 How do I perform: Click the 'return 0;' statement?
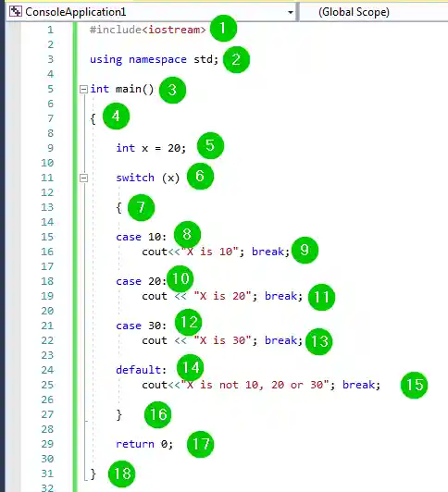click(144, 444)
